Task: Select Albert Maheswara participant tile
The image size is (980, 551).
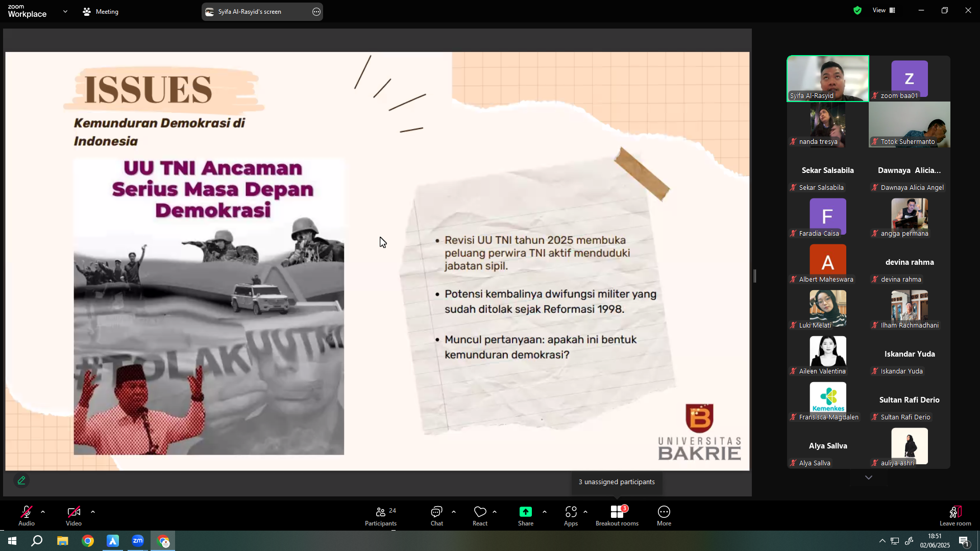Action: tap(828, 262)
